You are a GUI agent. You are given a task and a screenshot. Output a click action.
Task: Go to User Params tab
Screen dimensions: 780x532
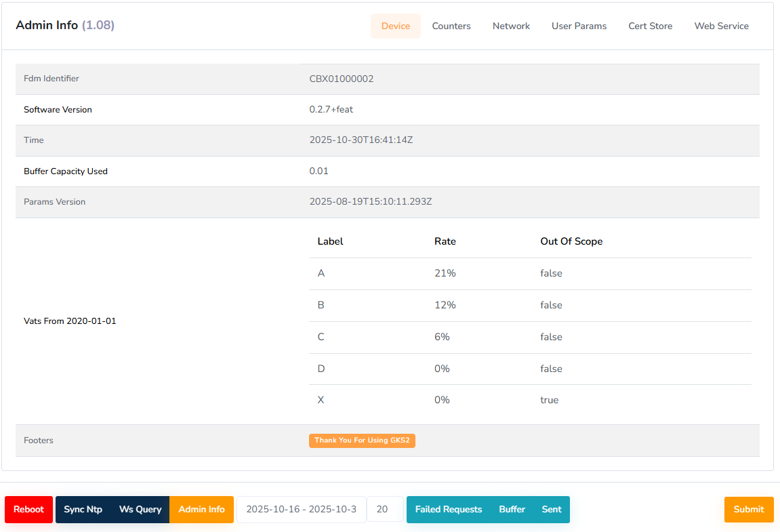tap(579, 26)
